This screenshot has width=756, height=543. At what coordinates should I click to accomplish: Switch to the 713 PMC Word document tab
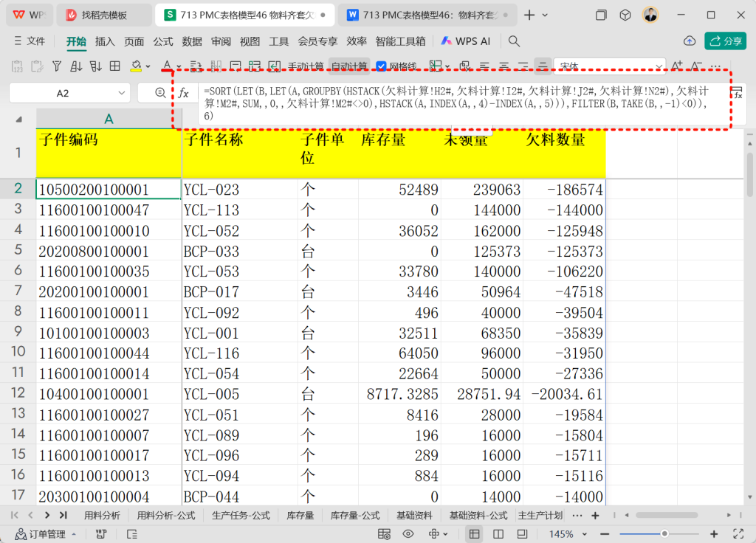[x=427, y=15]
